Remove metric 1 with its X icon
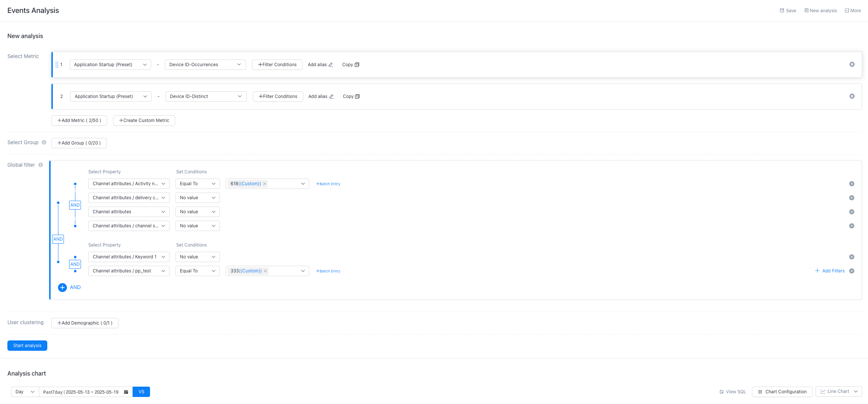 tap(852, 64)
